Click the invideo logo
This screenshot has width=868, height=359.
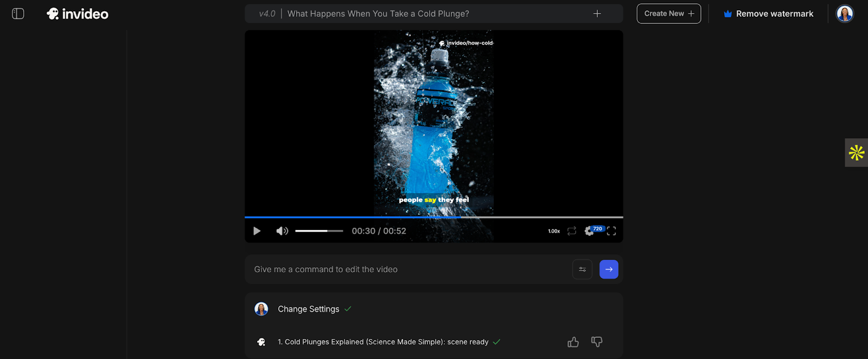click(x=78, y=14)
